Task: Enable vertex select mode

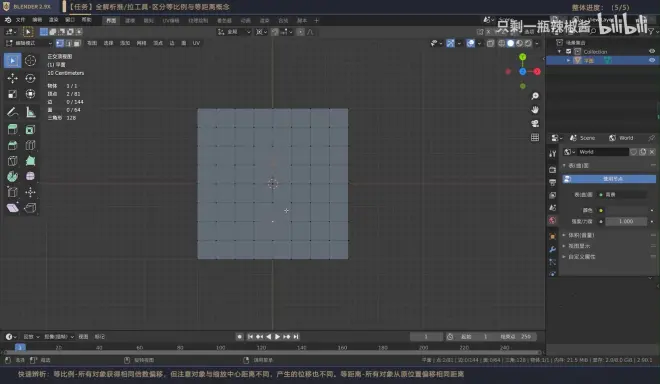Action: 60,43
